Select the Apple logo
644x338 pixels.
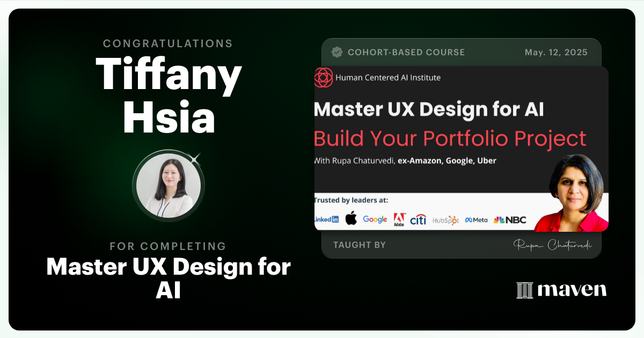pos(352,219)
